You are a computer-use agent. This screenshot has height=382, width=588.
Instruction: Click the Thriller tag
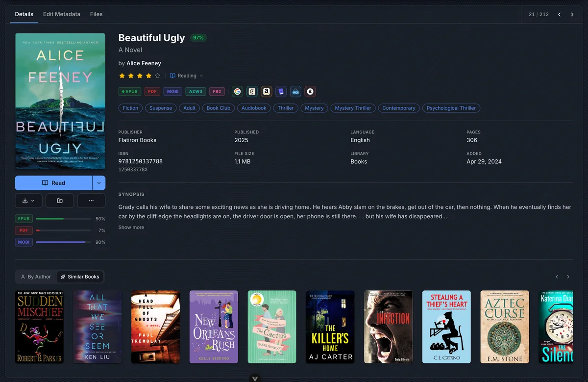coord(286,108)
